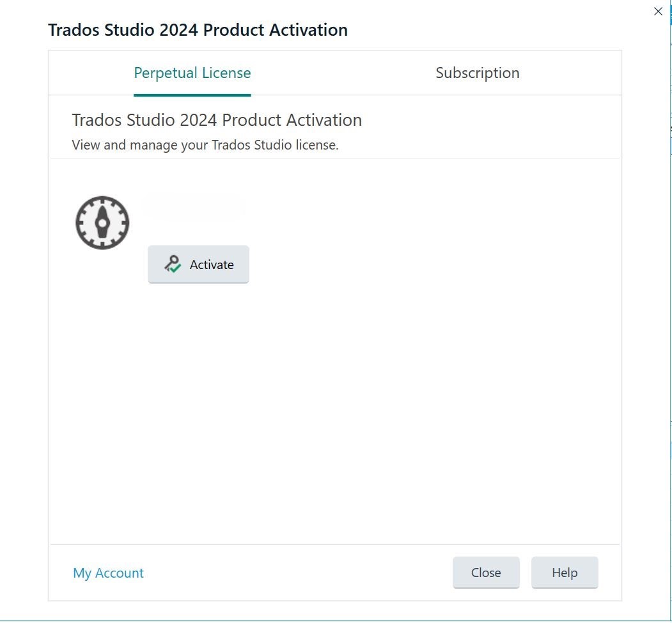Click the word 'Subscription' in the tab header
The width and height of the screenshot is (672, 623).
477,73
